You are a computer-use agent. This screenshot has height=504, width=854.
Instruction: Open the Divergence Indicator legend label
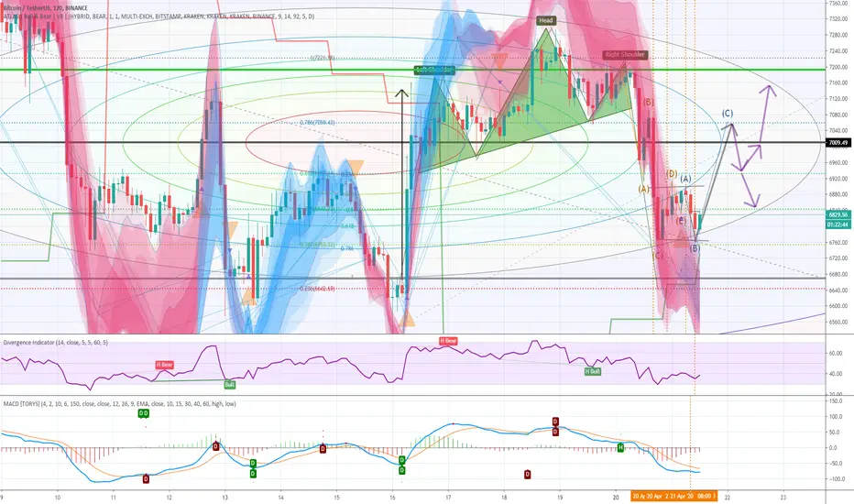(56, 343)
